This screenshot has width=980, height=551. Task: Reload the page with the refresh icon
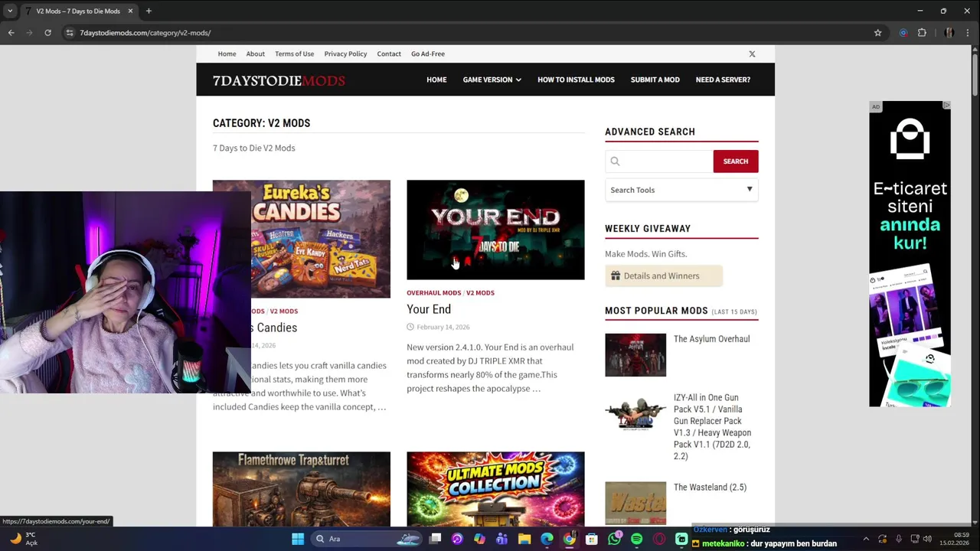pyautogui.click(x=47, y=33)
